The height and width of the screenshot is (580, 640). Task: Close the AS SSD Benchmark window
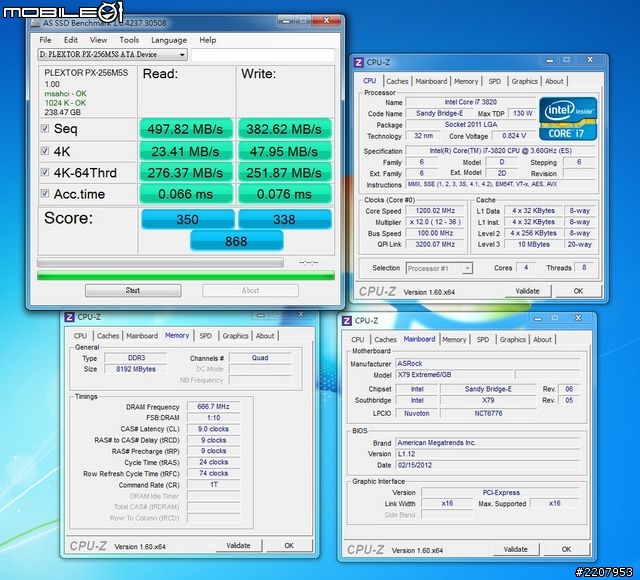point(326,20)
